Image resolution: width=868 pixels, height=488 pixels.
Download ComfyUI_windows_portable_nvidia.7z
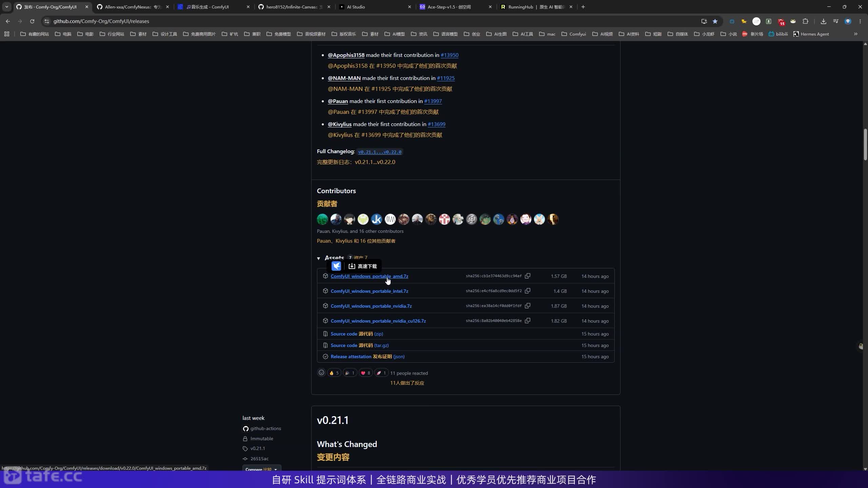tap(371, 306)
